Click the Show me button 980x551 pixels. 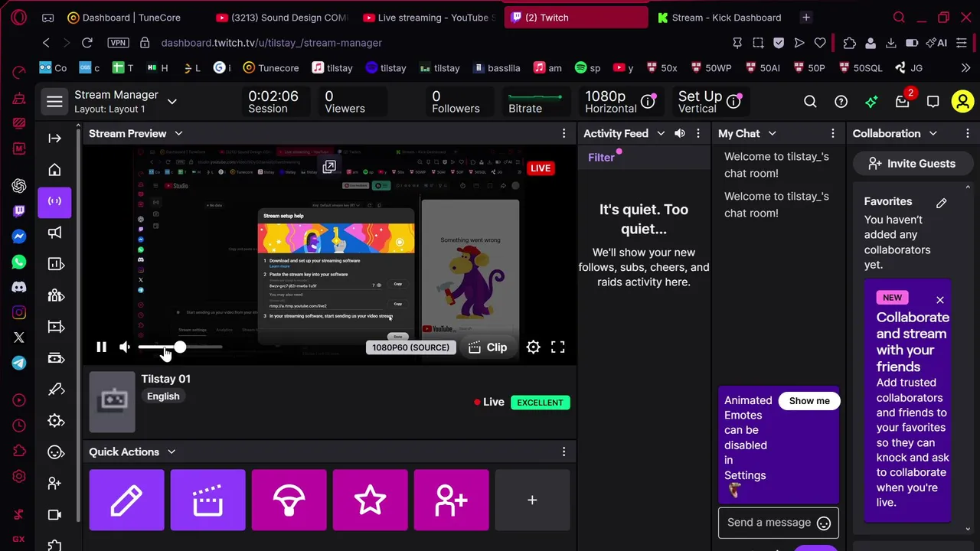tap(809, 401)
